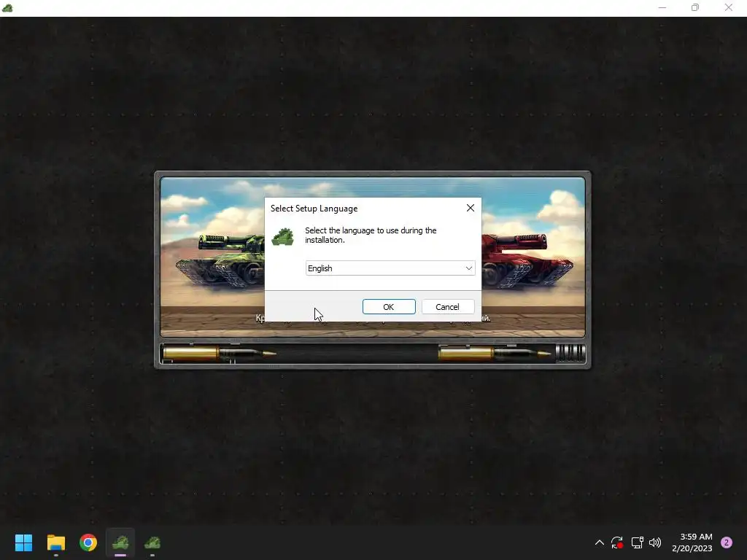The width and height of the screenshot is (747, 560).
Task: Click the tank icon in the dialog
Action: pos(283,236)
